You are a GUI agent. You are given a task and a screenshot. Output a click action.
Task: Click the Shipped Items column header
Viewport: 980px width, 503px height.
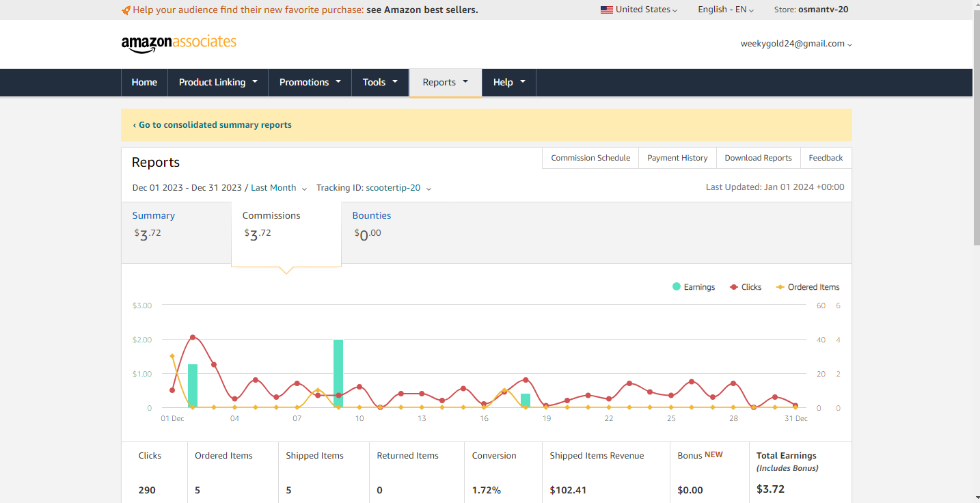[x=314, y=456]
